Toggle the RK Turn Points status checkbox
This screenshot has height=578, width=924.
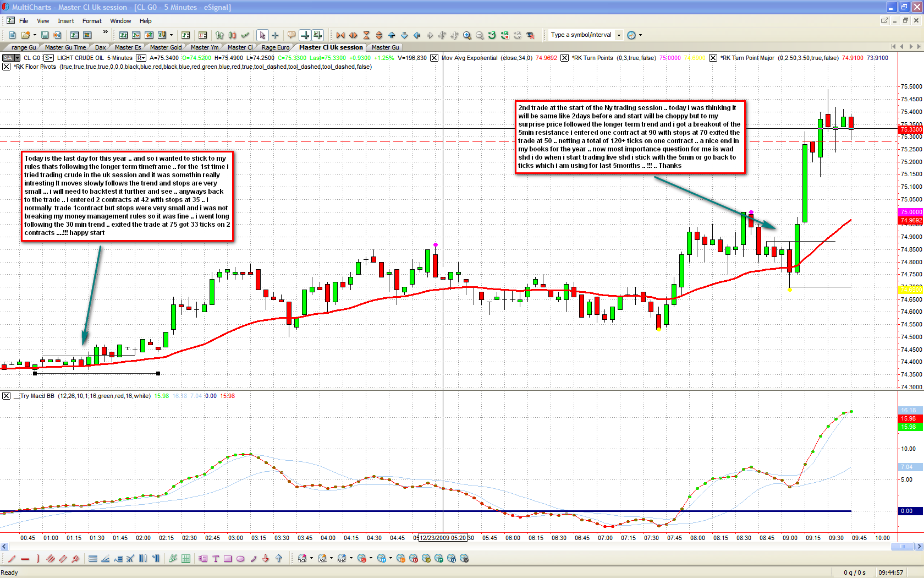point(564,58)
